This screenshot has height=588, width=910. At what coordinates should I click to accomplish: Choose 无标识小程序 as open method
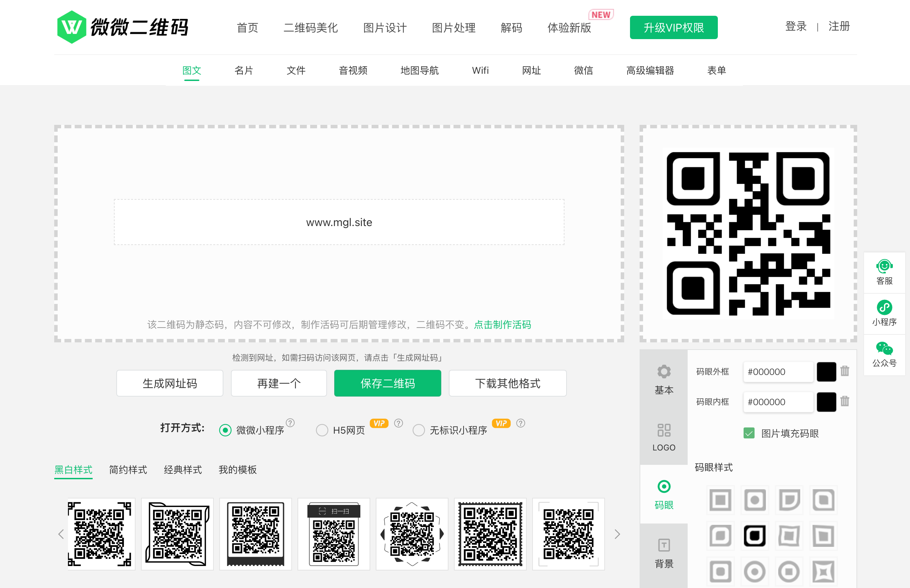[419, 430]
